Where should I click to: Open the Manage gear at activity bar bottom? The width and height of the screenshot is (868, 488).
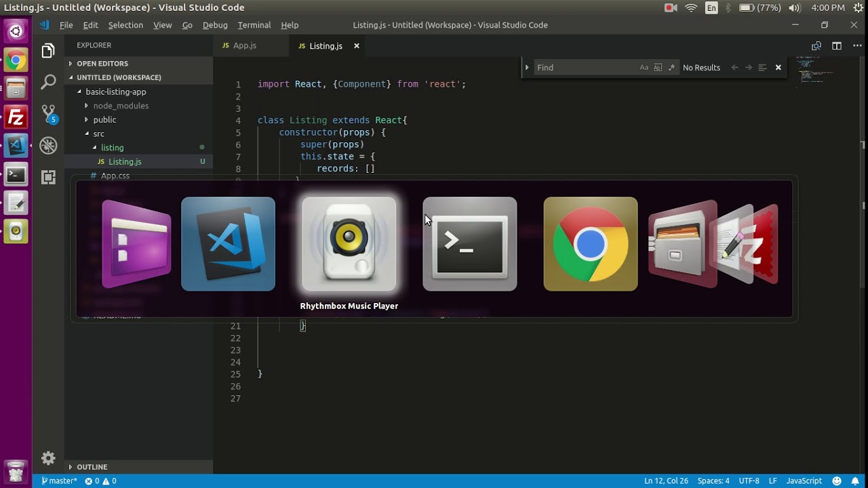[48, 458]
